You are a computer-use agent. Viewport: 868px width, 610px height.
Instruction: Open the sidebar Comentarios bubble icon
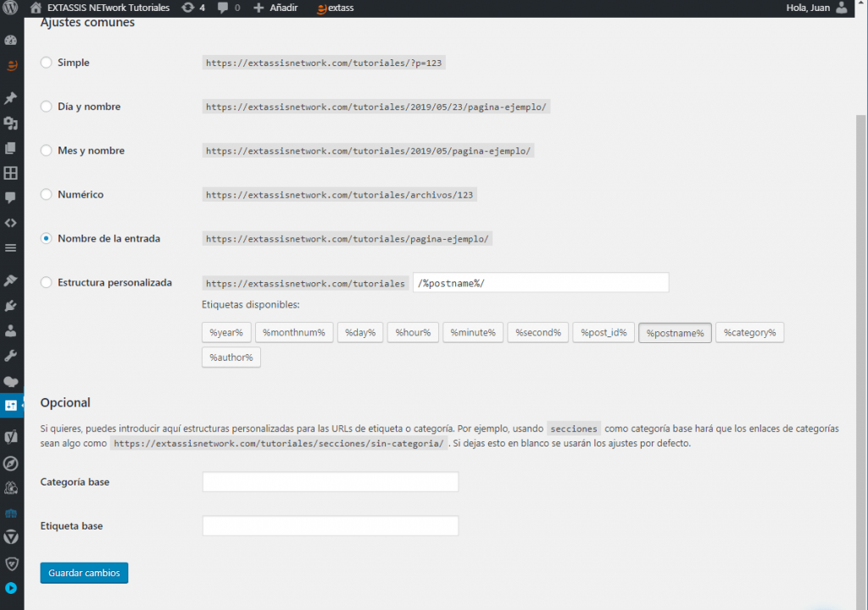(x=12, y=198)
